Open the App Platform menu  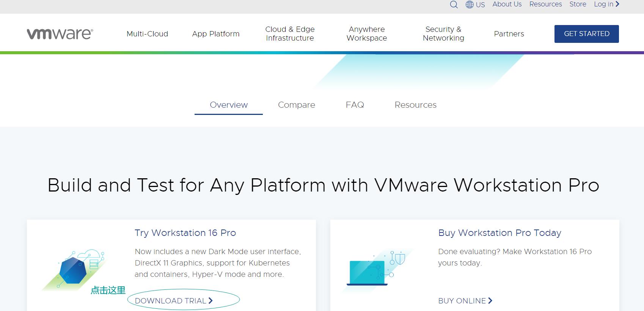coord(216,34)
